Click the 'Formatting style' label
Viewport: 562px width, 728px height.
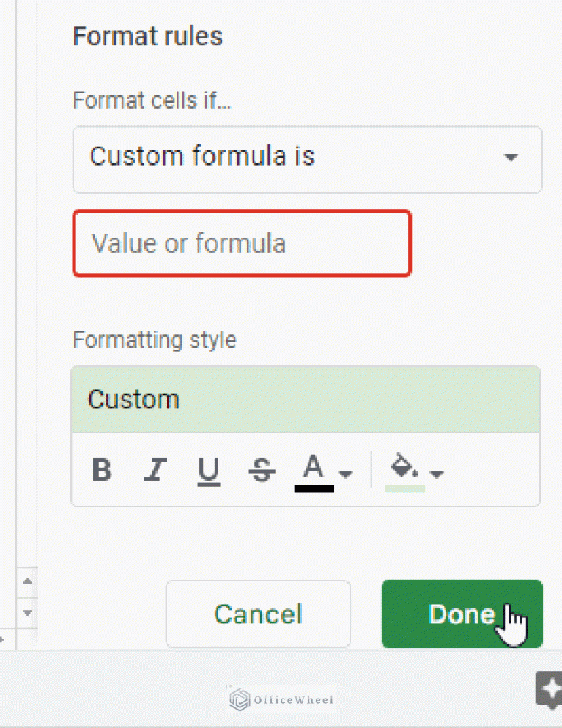point(154,339)
